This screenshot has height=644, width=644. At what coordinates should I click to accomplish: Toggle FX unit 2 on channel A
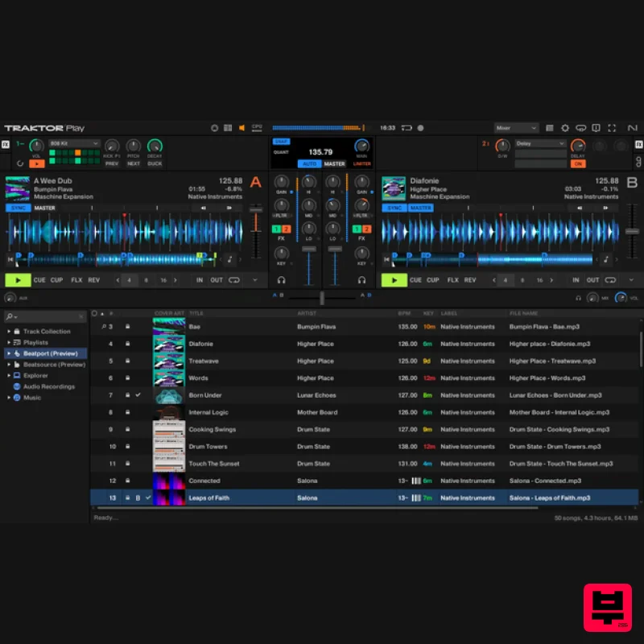pos(287,229)
